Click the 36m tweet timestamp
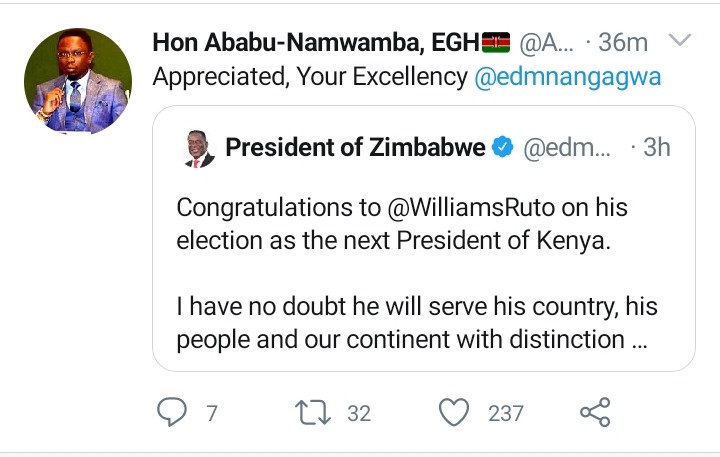 click(623, 43)
